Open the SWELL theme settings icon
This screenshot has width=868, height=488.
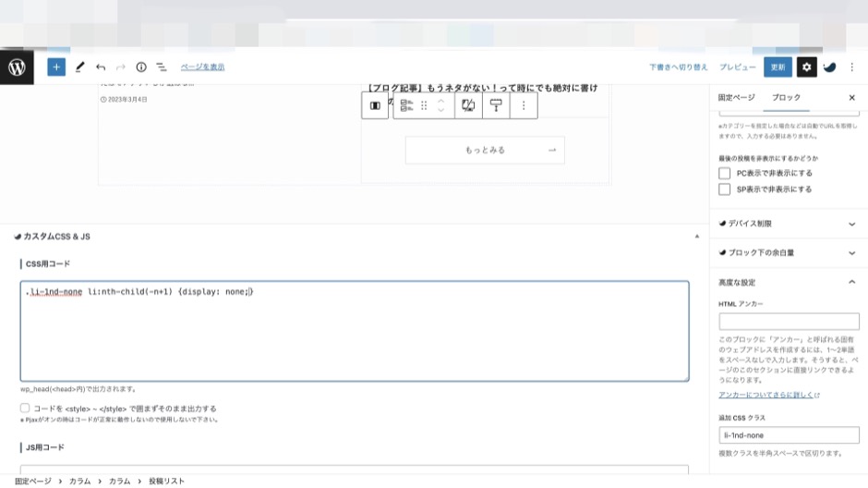pyautogui.click(x=829, y=67)
